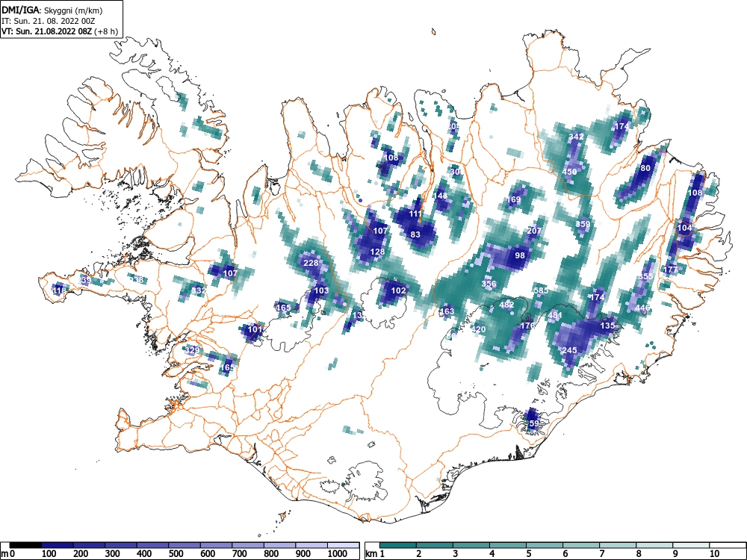Viewport: 747px width, 560px height.
Task: Click the visibility value '135' on the map
Action: point(607,326)
